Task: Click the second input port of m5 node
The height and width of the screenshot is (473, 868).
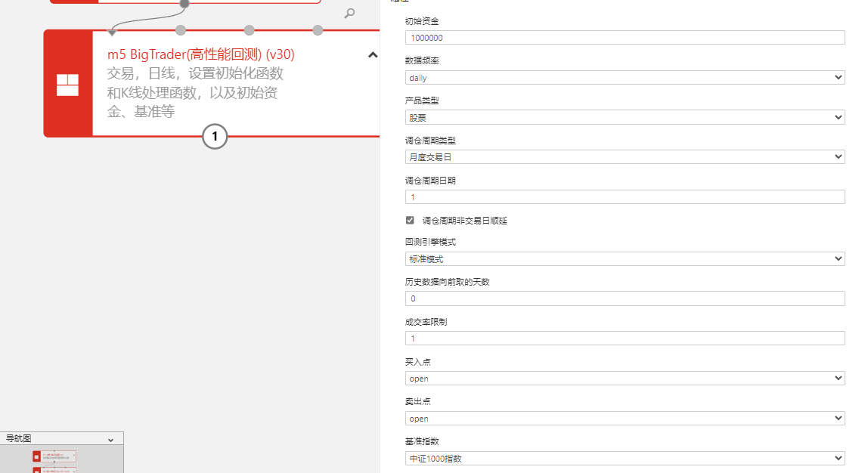Action: click(x=180, y=30)
